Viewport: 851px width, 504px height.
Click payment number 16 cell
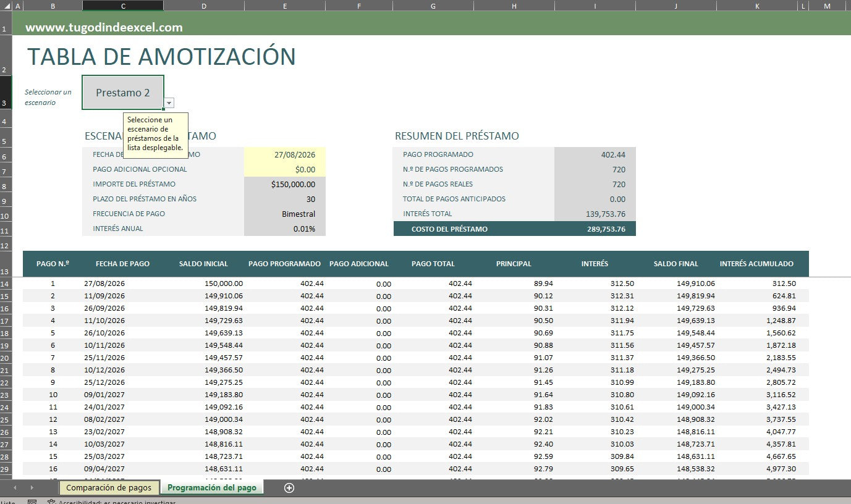click(x=53, y=469)
